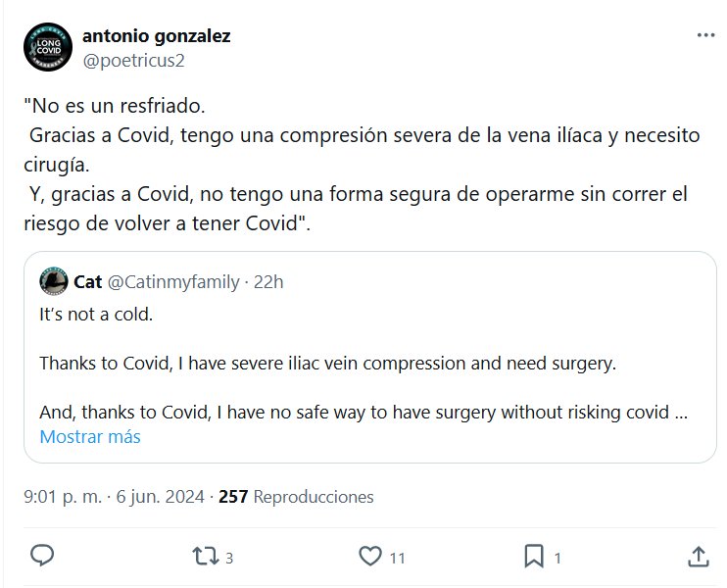Click the quoted author name Cat
The height and width of the screenshot is (588, 727).
click(88, 282)
